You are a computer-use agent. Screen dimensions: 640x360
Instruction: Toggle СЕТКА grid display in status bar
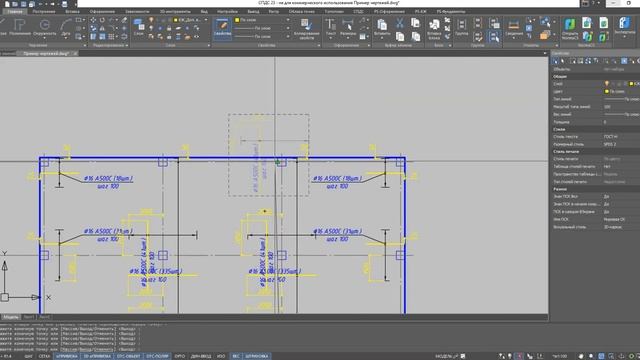click(44, 356)
